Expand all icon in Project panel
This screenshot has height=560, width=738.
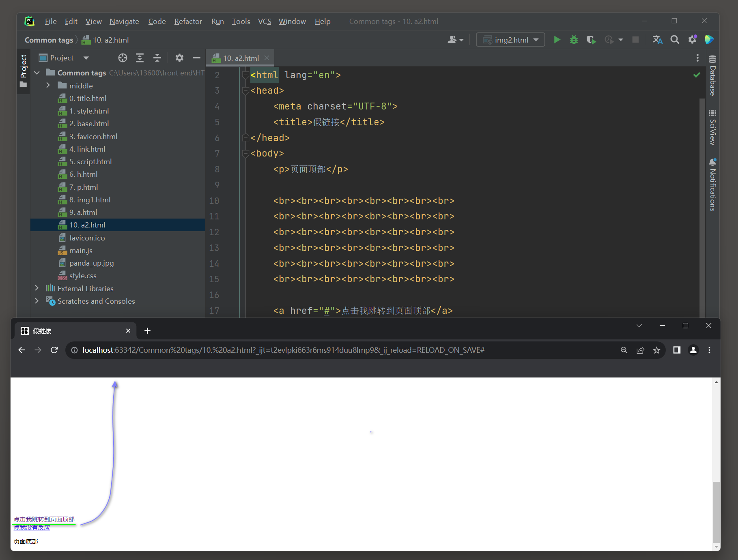click(140, 58)
